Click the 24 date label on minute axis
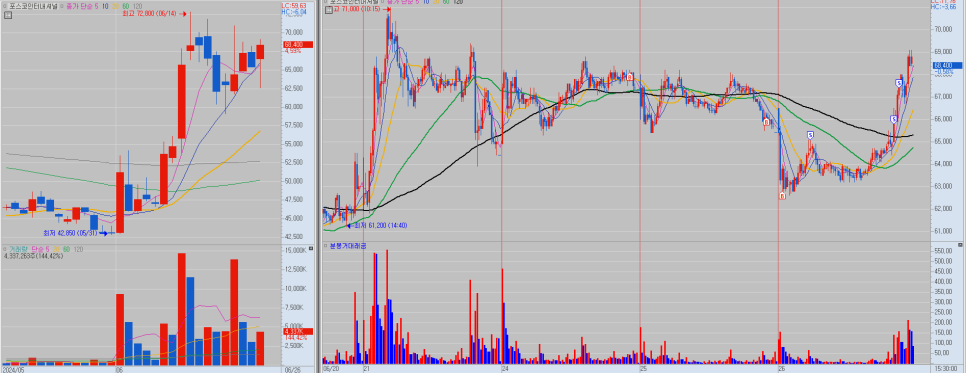Image resolution: width=966 pixels, height=373 pixels. tap(505, 369)
